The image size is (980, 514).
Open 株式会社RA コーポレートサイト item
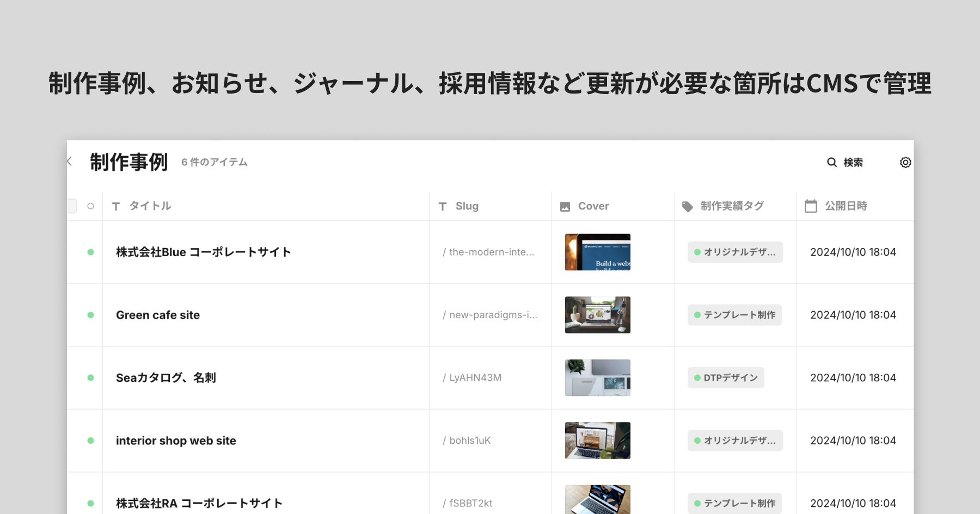click(199, 504)
